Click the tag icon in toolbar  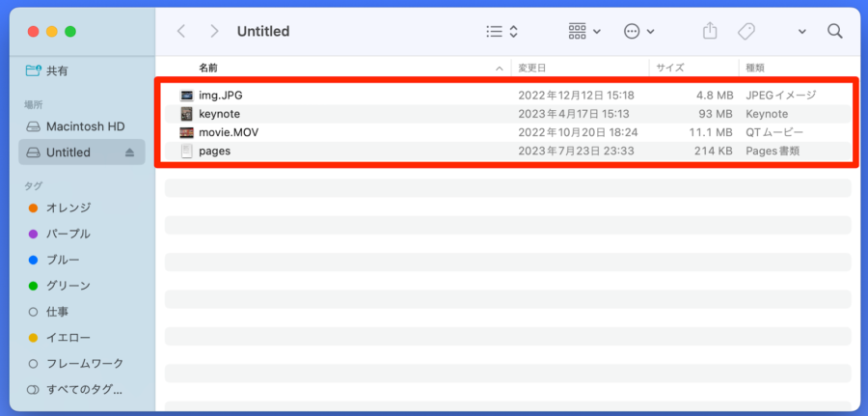746,31
